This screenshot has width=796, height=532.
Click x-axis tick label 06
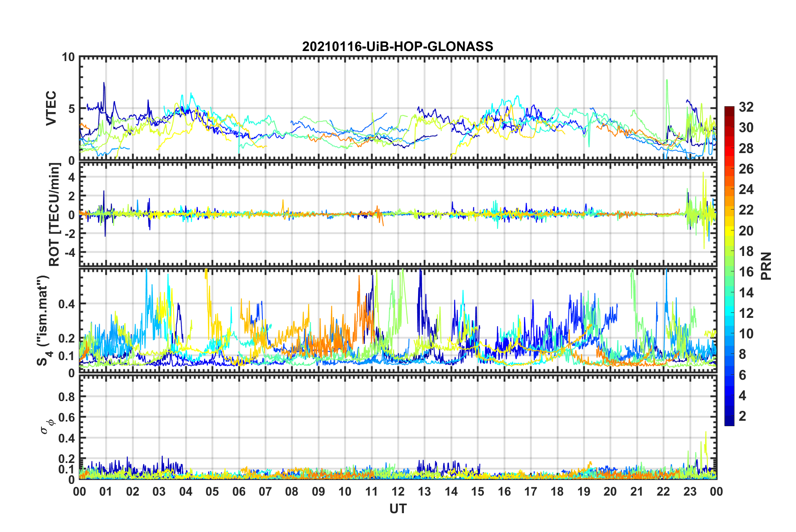pyautogui.click(x=239, y=491)
